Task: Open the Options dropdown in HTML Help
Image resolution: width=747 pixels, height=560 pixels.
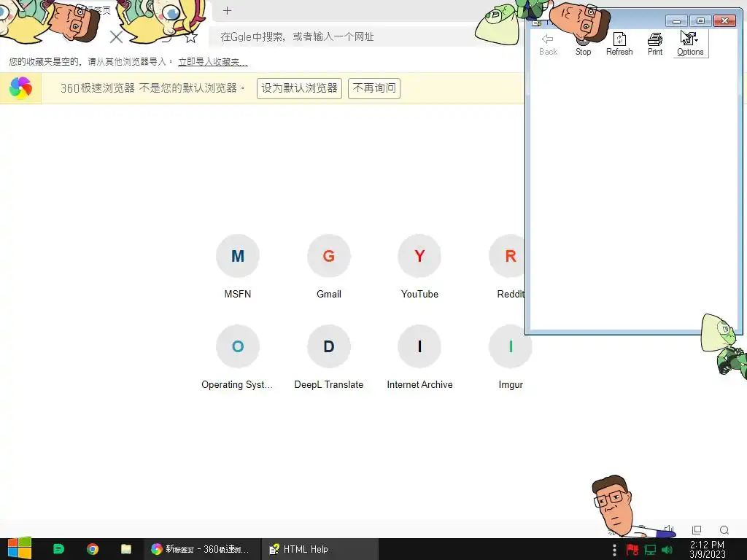Action: 690,44
